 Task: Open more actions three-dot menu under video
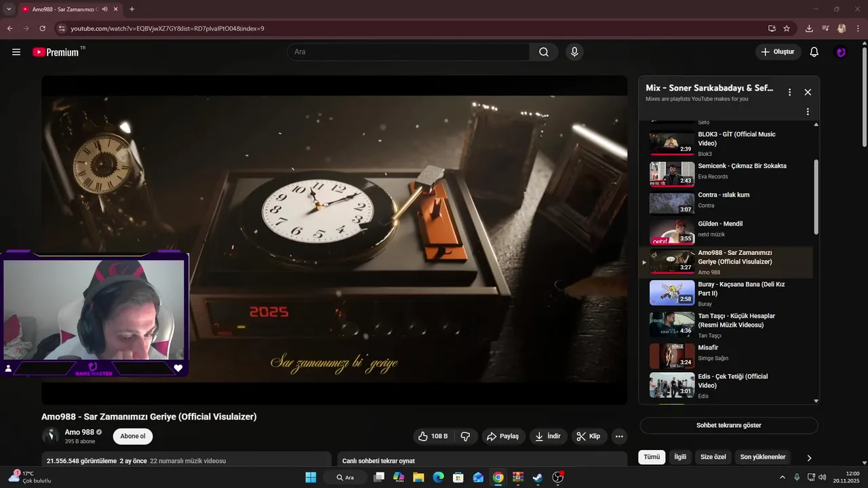coord(619,436)
